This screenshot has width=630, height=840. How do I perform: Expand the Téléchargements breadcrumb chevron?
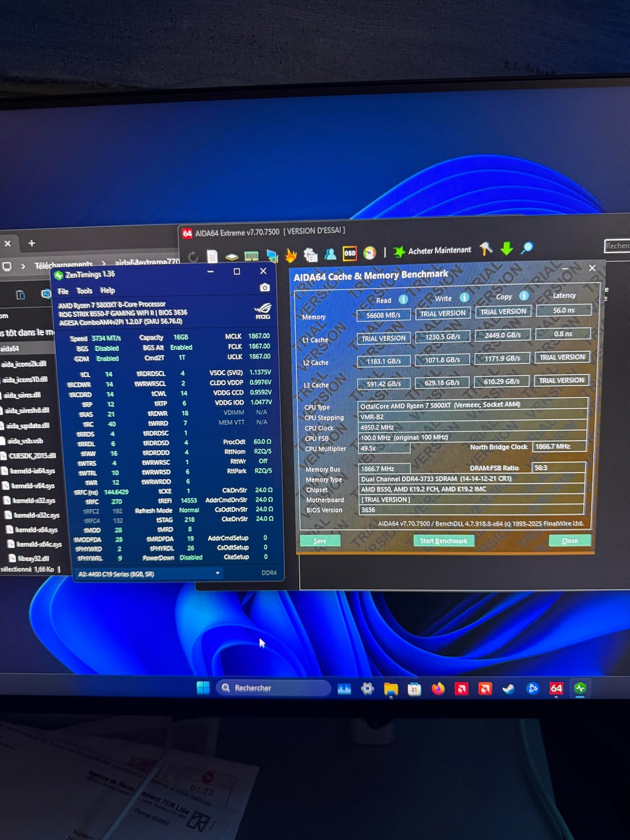[x=103, y=264]
